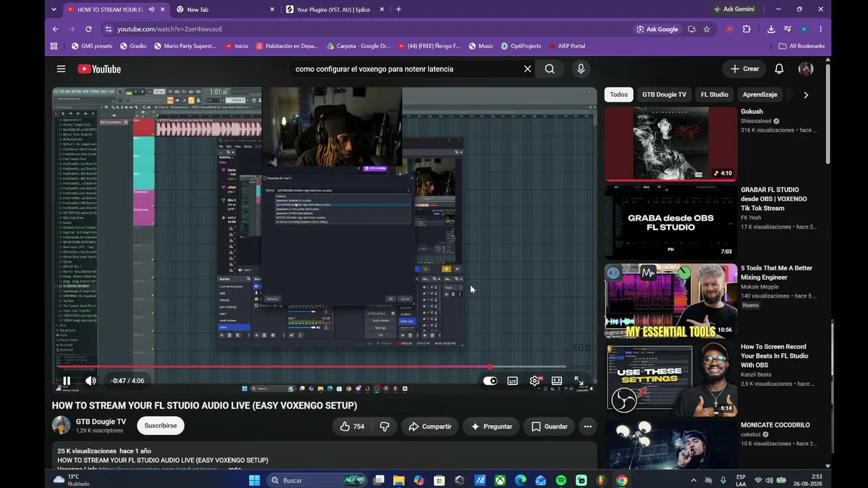This screenshot has width=868, height=488.
Task: Show hidden system tray icons
Action: coord(692,481)
